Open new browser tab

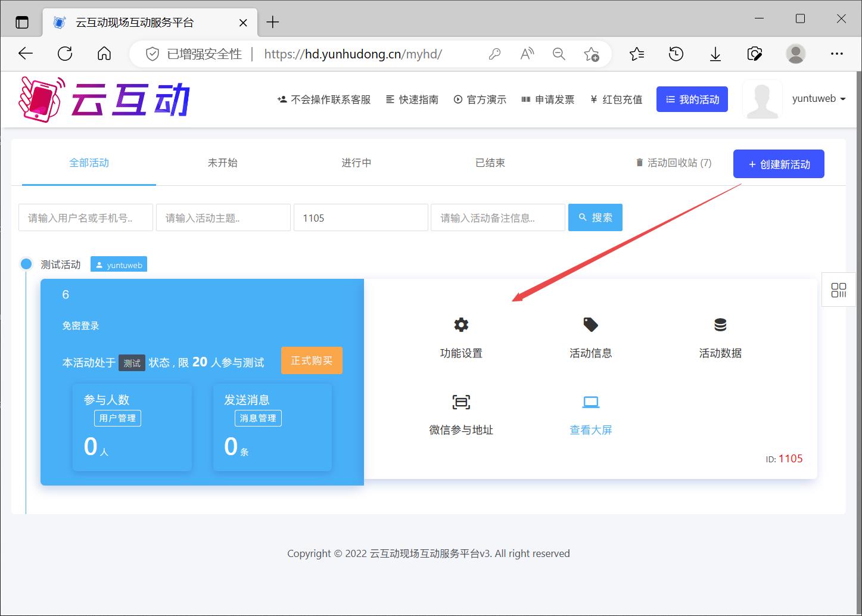point(273,22)
